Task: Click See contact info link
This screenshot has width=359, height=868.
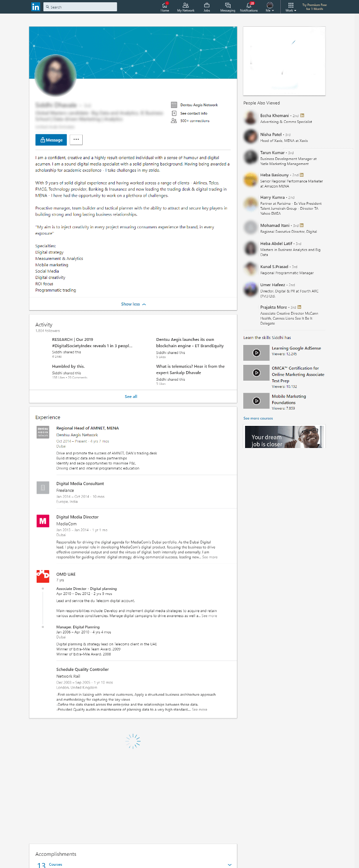Action: point(194,113)
